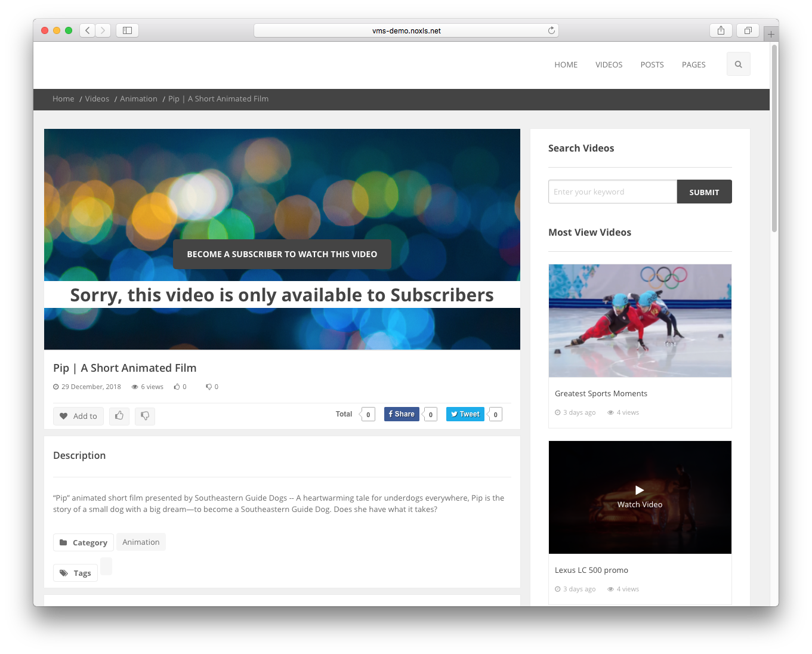Open the POSTS navigation item

[x=652, y=64]
